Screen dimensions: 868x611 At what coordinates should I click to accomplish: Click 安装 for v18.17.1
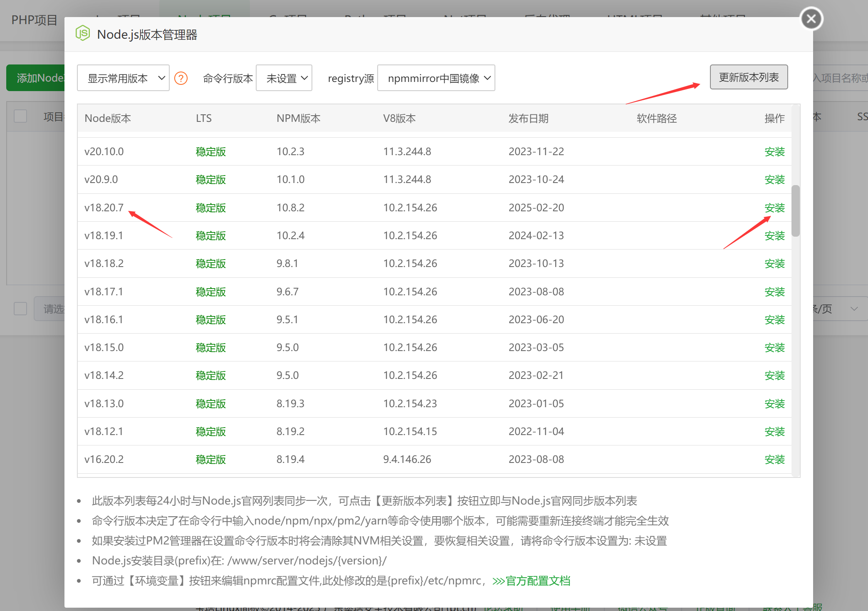coord(774,292)
